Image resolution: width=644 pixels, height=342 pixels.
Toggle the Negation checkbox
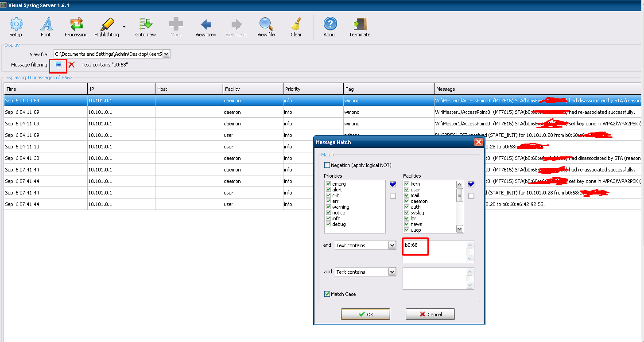click(x=327, y=165)
